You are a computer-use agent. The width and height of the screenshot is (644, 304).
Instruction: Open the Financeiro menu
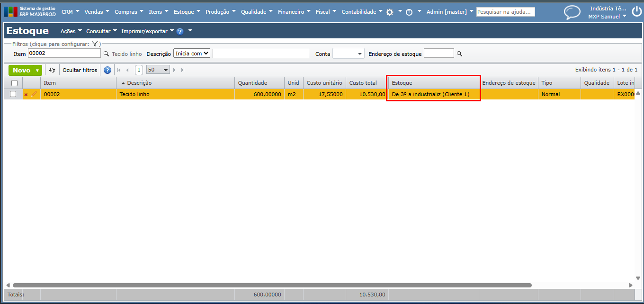(x=294, y=12)
